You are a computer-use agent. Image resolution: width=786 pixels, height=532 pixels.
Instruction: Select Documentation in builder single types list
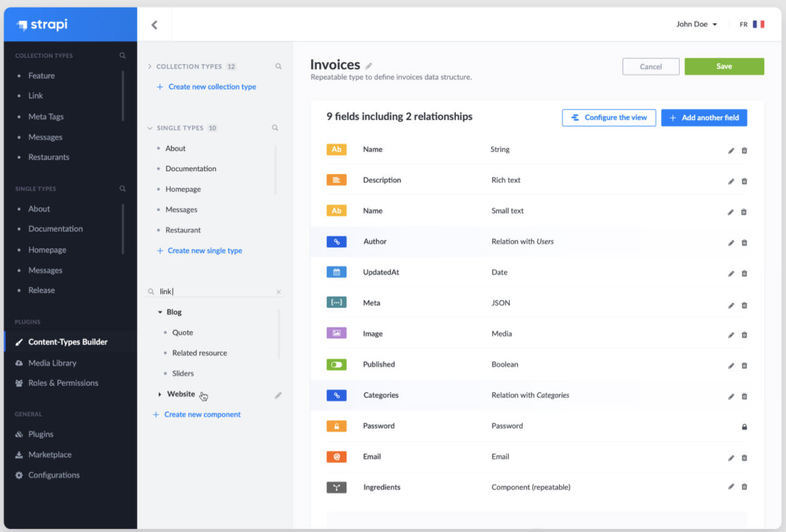[x=191, y=168]
